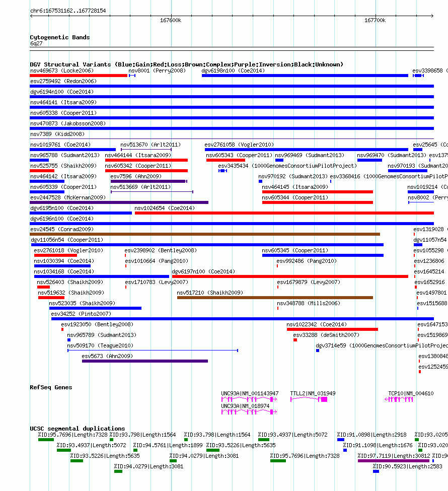Select esv3435434 1000GenomesConsortiumPilotProject label
Viewport: 448px width, 491px height.
[287, 166]
